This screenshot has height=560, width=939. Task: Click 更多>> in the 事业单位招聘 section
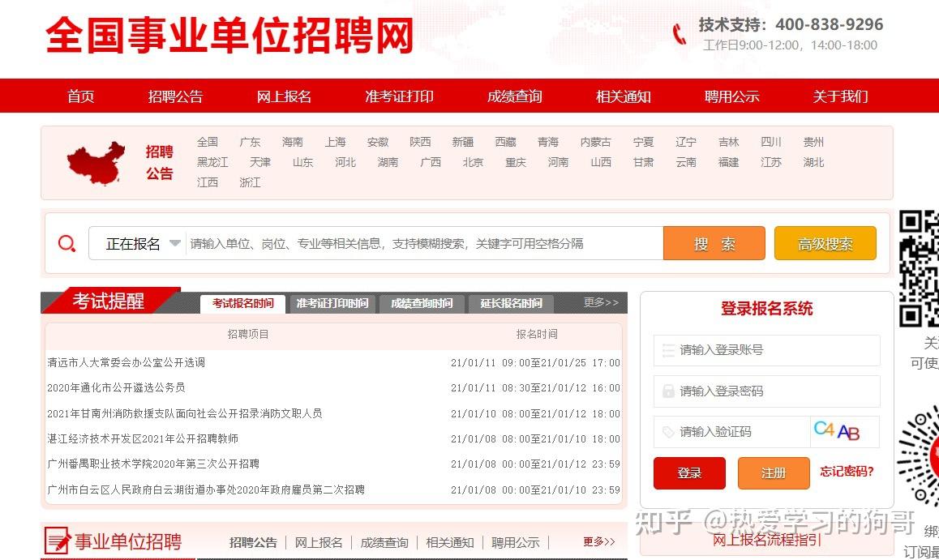click(599, 542)
